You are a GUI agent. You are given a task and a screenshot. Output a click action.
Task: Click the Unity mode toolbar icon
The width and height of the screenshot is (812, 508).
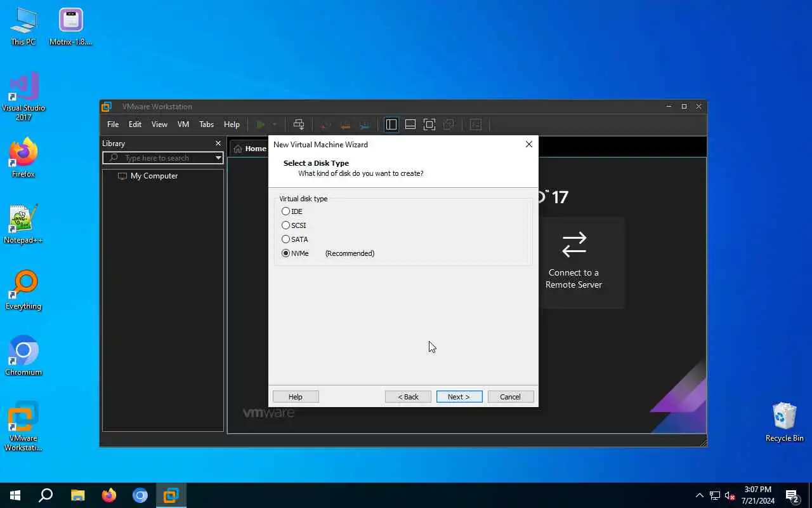(449, 124)
